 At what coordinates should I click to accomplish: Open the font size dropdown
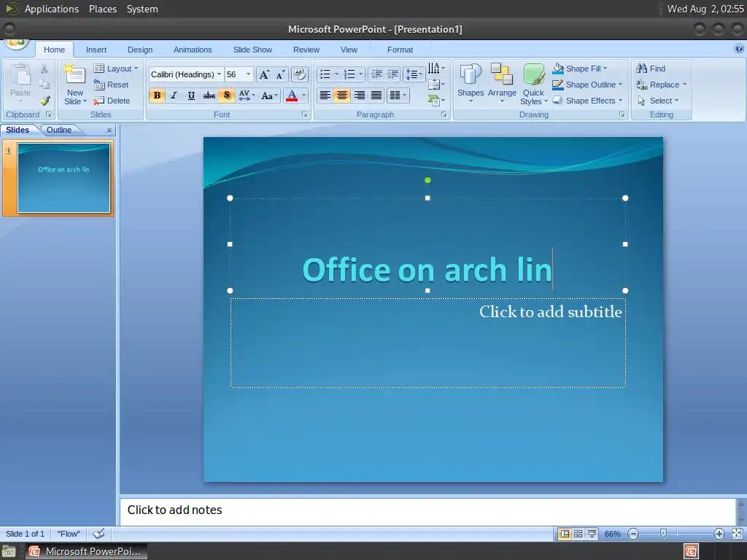coord(248,74)
